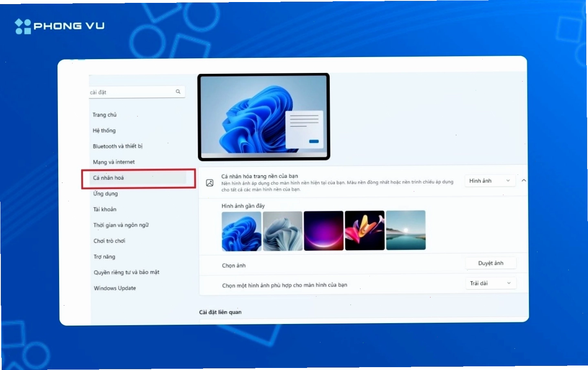The height and width of the screenshot is (370, 588).
Task: Click the Cá nhân hóa trang nền của bạn heading
Action: click(x=259, y=176)
